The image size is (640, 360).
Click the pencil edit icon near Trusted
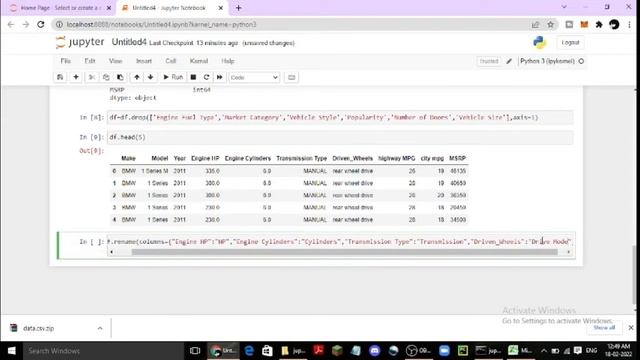point(509,61)
